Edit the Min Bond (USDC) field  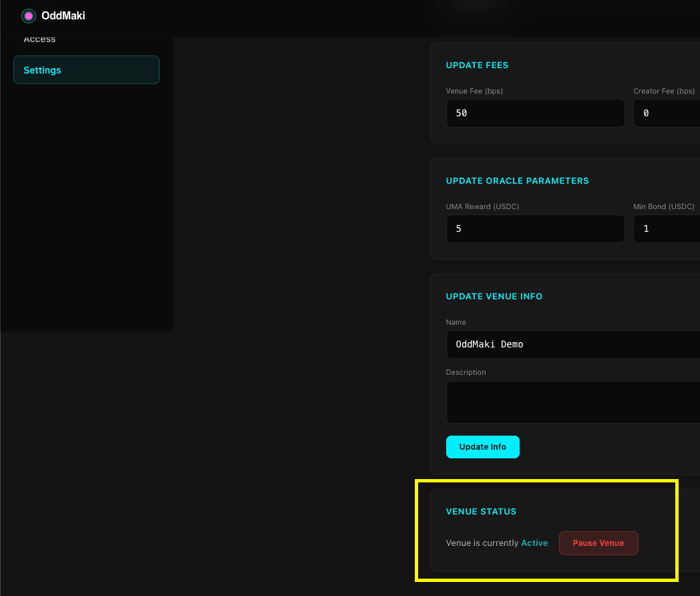[667, 229]
